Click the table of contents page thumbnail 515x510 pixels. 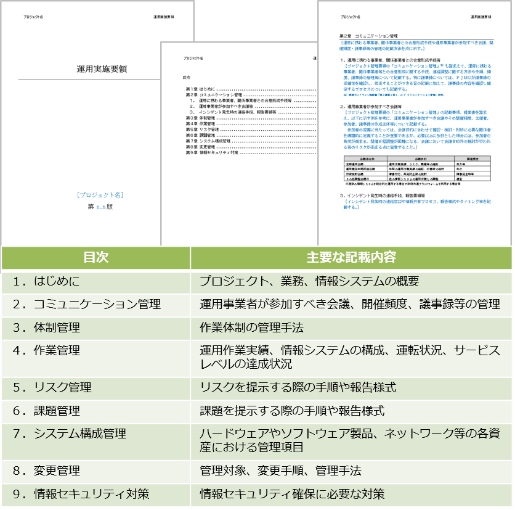tap(239, 144)
